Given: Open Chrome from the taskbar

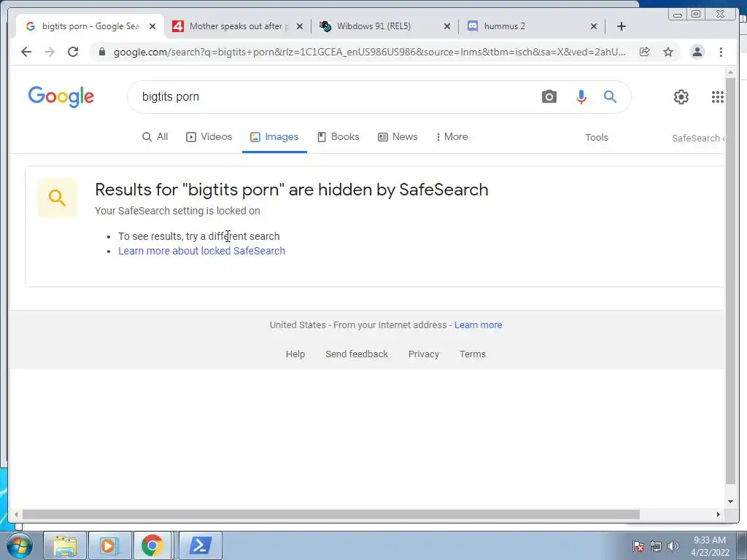Looking at the screenshot, I should [152, 545].
